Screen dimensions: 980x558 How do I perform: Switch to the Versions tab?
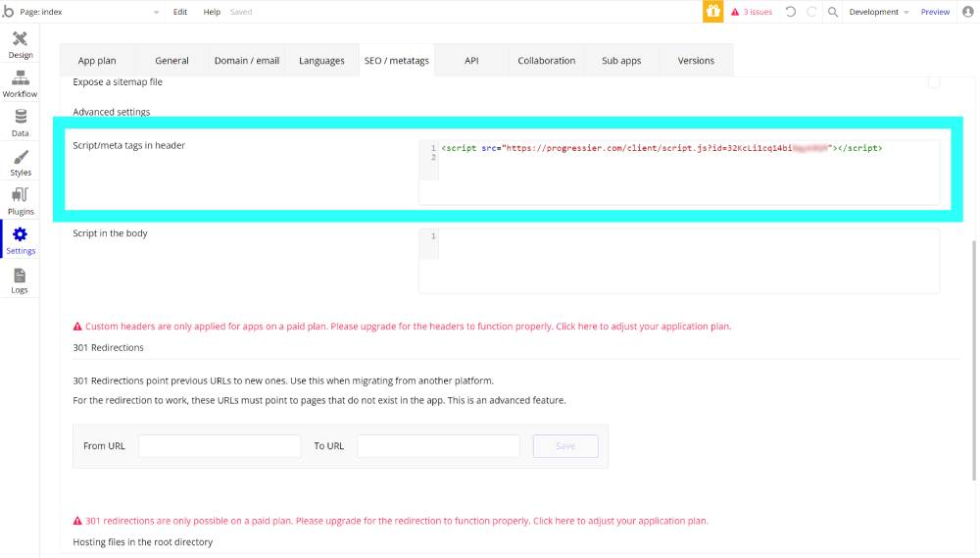(x=696, y=61)
